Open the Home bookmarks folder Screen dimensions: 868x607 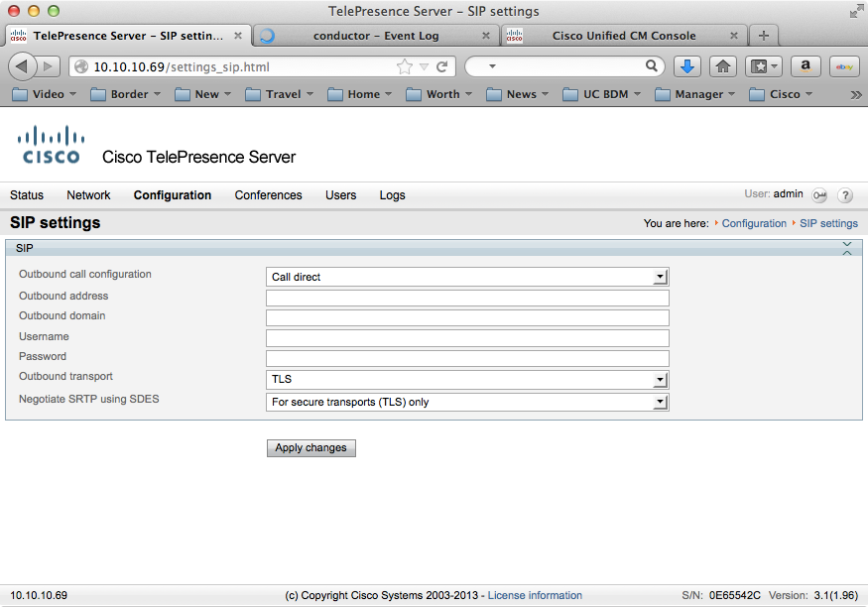(359, 94)
